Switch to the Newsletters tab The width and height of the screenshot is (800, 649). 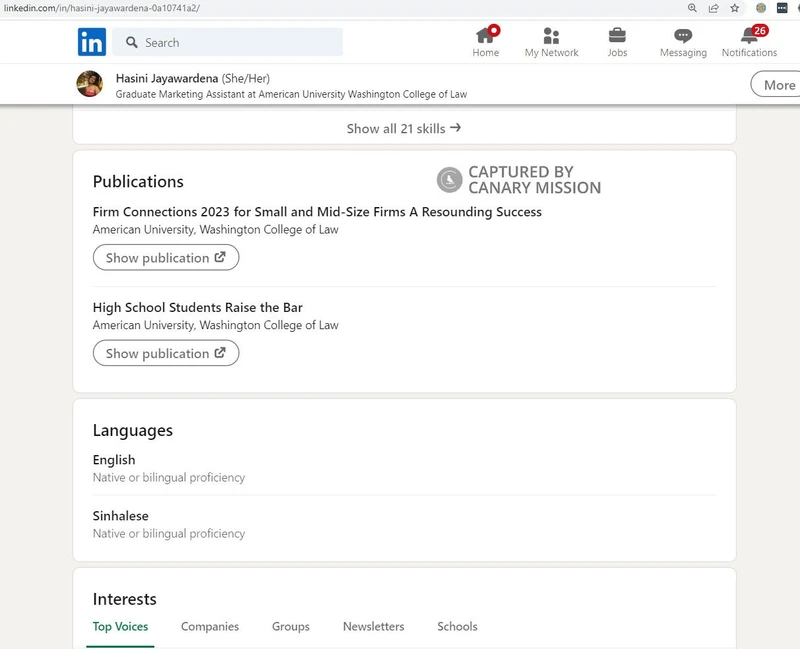click(373, 627)
